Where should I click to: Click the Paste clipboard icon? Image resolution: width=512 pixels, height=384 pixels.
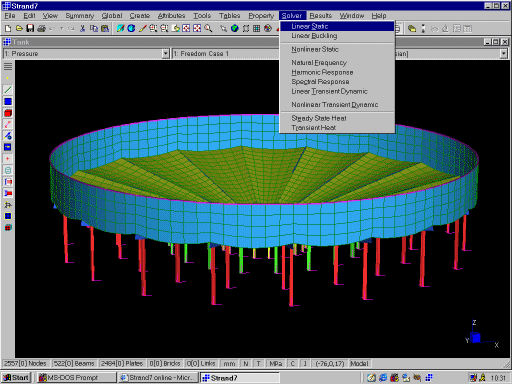click(x=105, y=29)
